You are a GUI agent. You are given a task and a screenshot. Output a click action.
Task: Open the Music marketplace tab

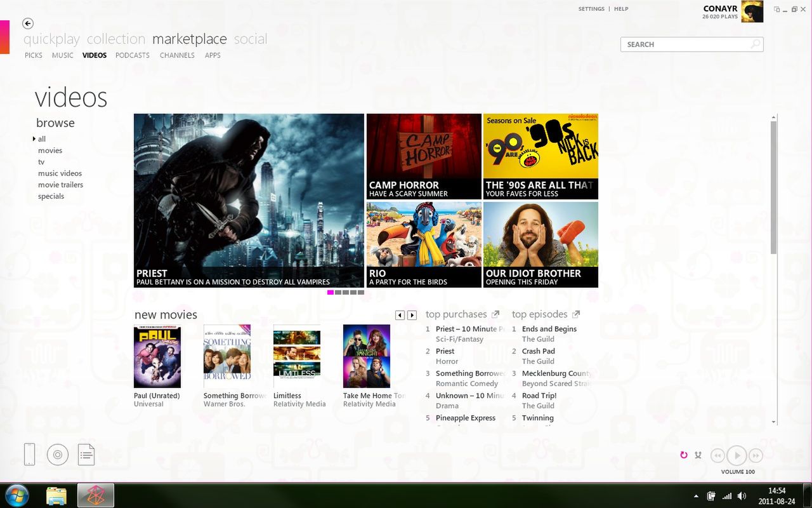click(x=63, y=55)
